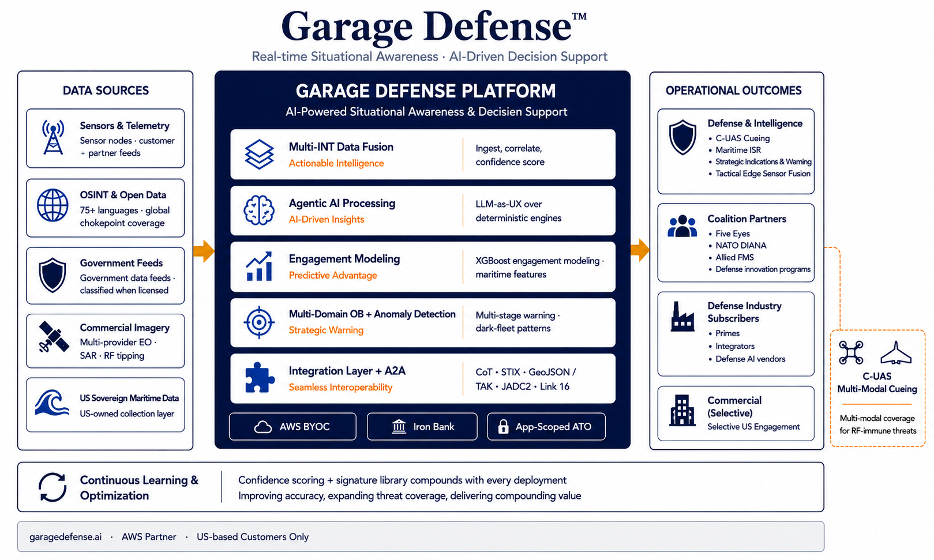Click the US-based Customers Only footer text

click(253, 537)
